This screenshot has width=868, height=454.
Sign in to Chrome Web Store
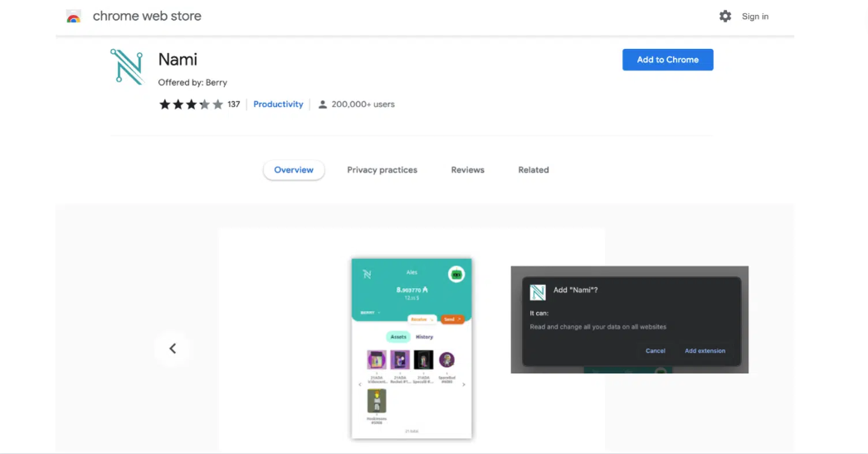pos(755,17)
